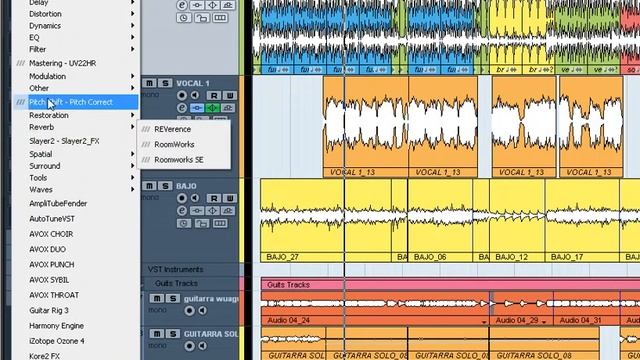This screenshot has width=640, height=360.
Task: Click top track lane display icon
Action: (x=220, y=18)
